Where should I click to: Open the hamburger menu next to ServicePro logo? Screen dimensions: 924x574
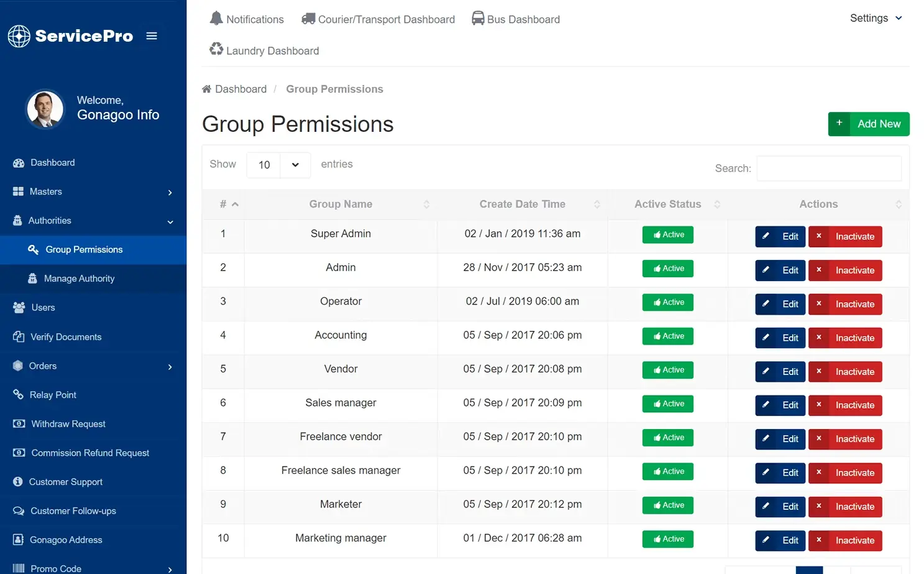(151, 36)
